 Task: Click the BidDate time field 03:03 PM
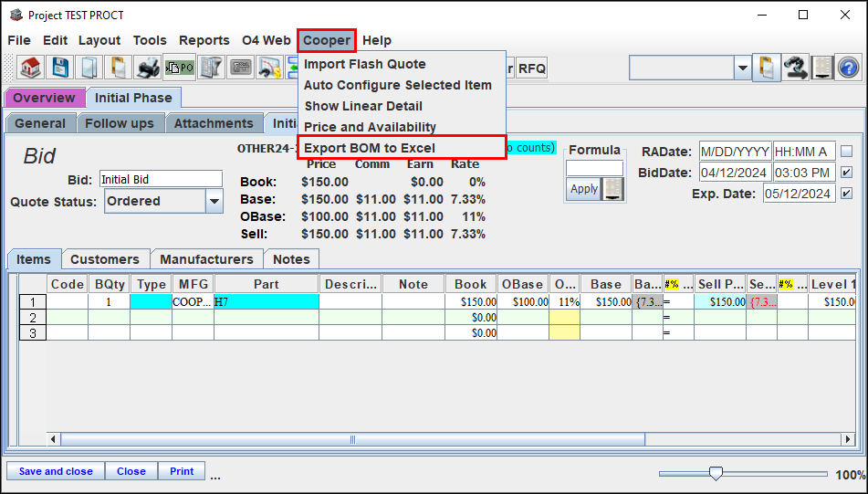[805, 173]
